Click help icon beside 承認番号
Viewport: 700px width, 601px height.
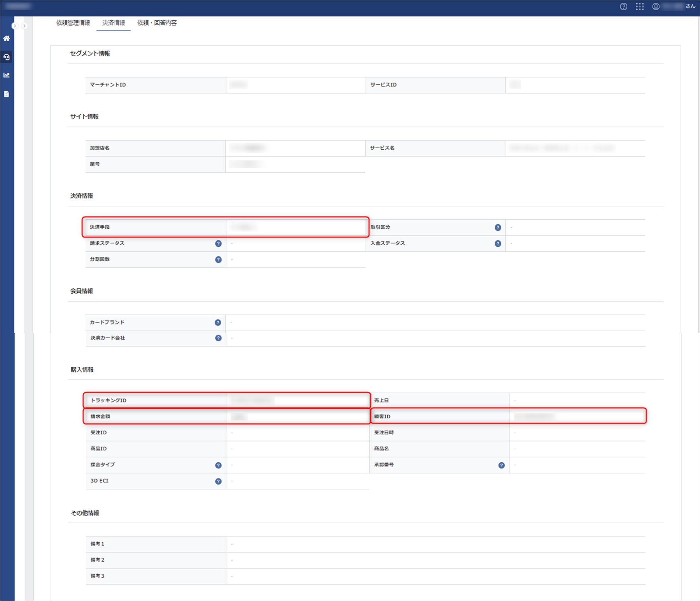(x=501, y=465)
